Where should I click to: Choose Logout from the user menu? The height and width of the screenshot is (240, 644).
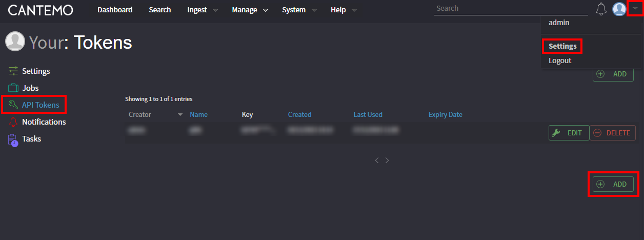coord(560,61)
